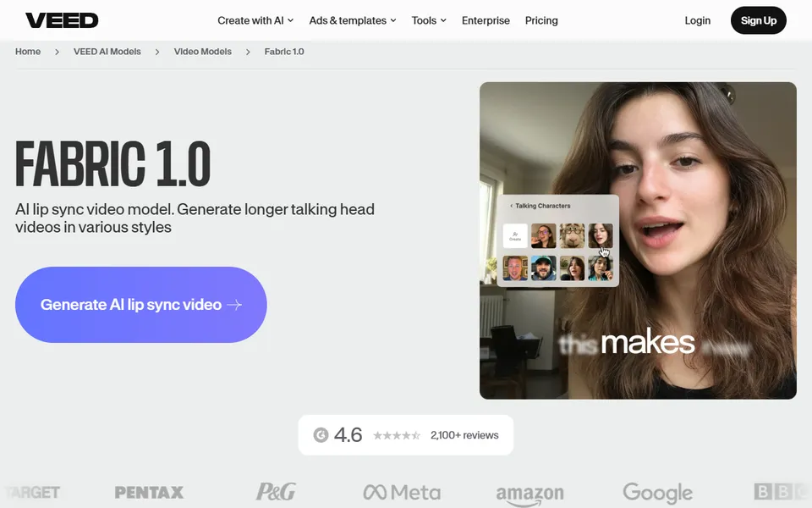812x508 pixels.
Task: Click the G2 rating logo icon
Action: [x=321, y=435]
